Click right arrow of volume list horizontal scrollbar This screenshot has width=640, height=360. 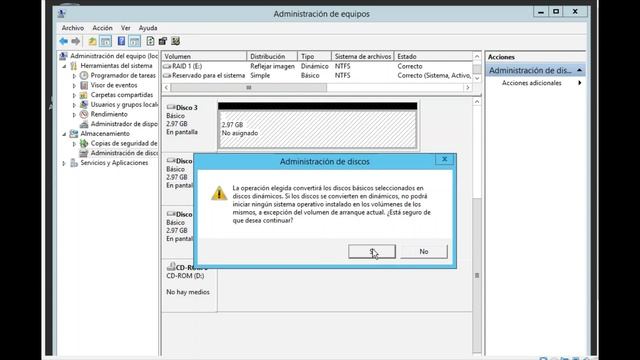coord(468,87)
